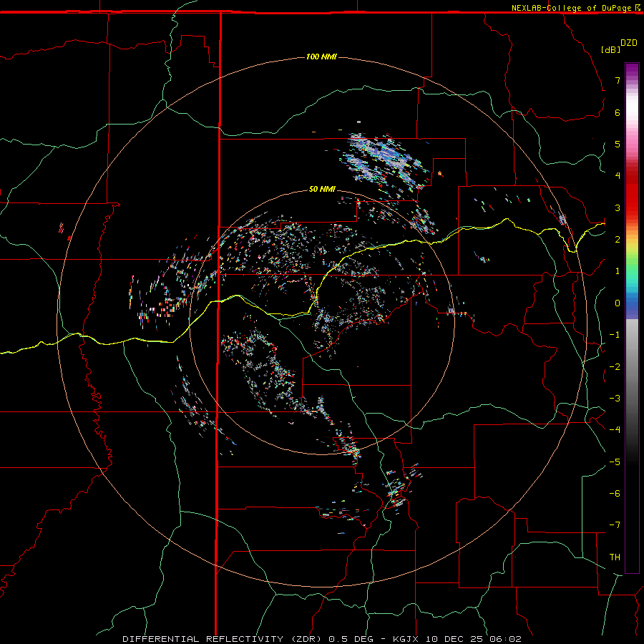644x644 pixels.
Task: Click the -3 value on color scale
Action: pos(615,399)
